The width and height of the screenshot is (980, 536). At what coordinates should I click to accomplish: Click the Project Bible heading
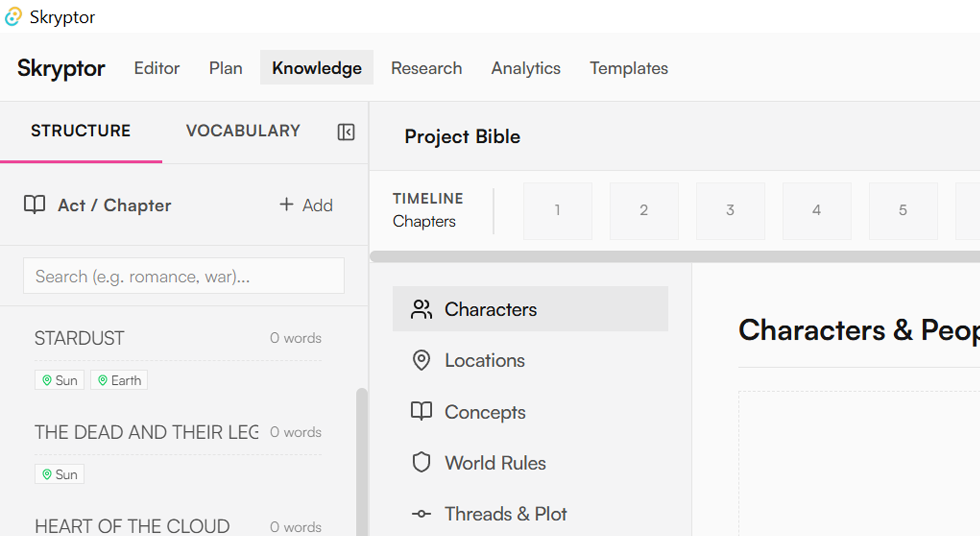[462, 137]
